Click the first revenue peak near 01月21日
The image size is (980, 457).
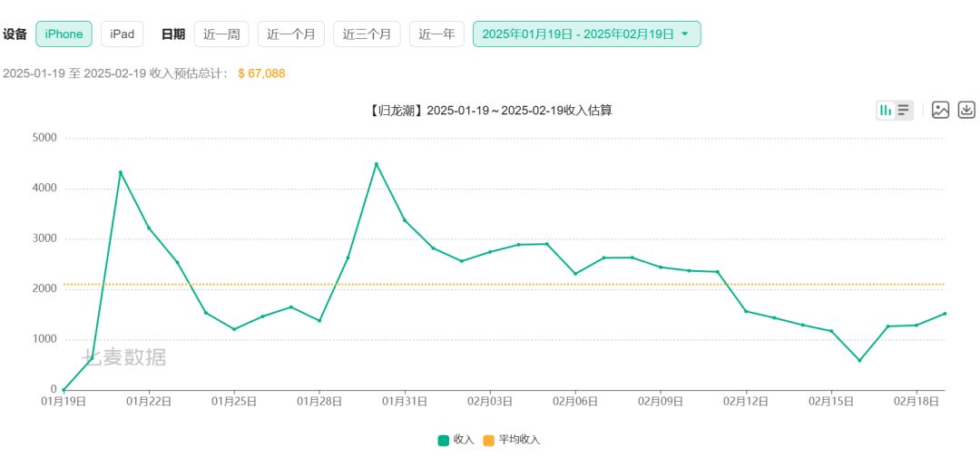[121, 172]
